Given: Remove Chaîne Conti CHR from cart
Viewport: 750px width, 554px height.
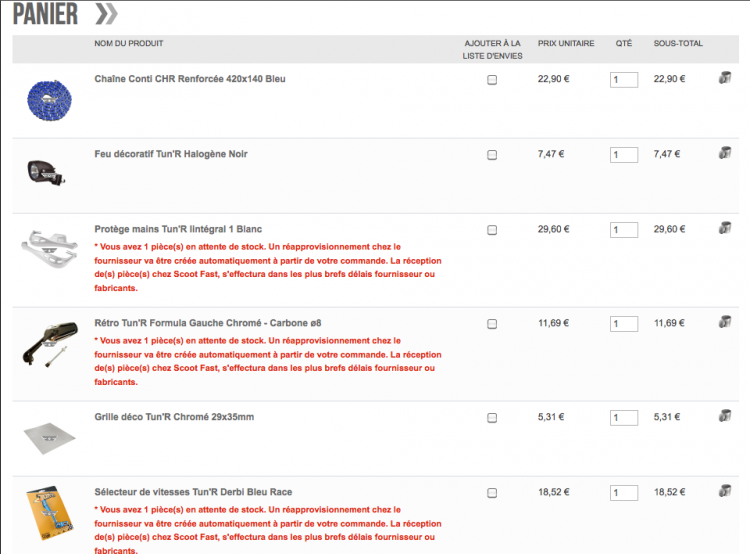Looking at the screenshot, I should click(725, 78).
